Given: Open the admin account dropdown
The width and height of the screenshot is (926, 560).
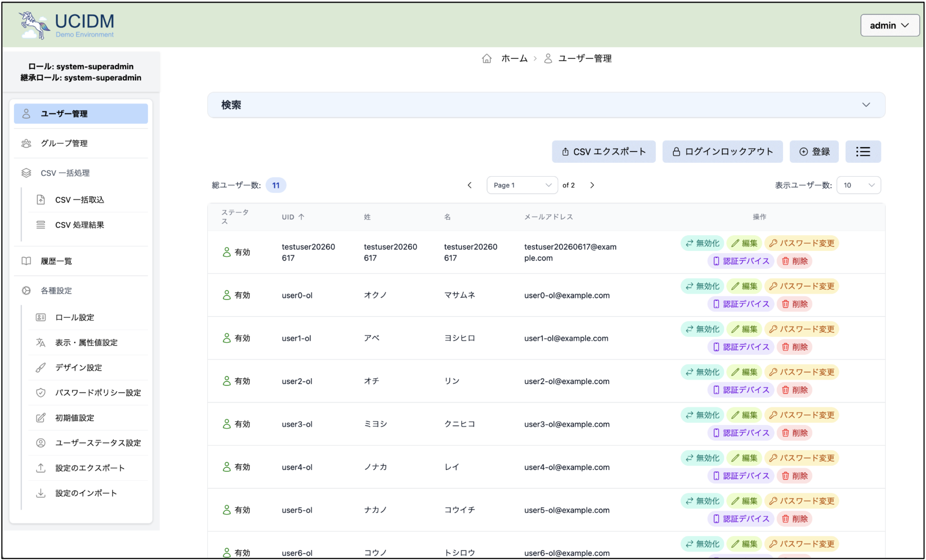Looking at the screenshot, I should point(889,25).
